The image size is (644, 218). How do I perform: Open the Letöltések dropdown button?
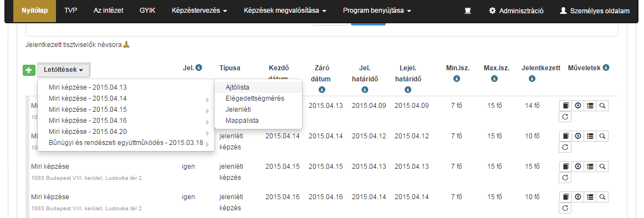click(64, 70)
